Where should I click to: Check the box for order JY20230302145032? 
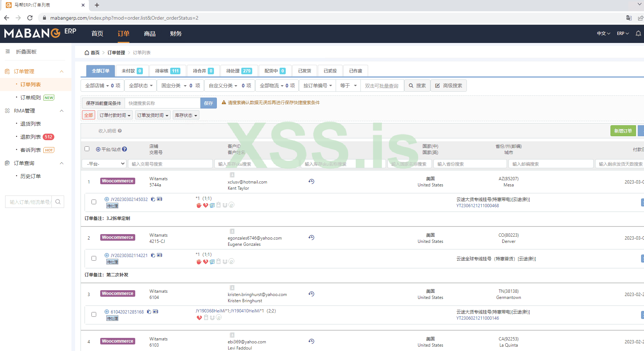click(x=94, y=202)
